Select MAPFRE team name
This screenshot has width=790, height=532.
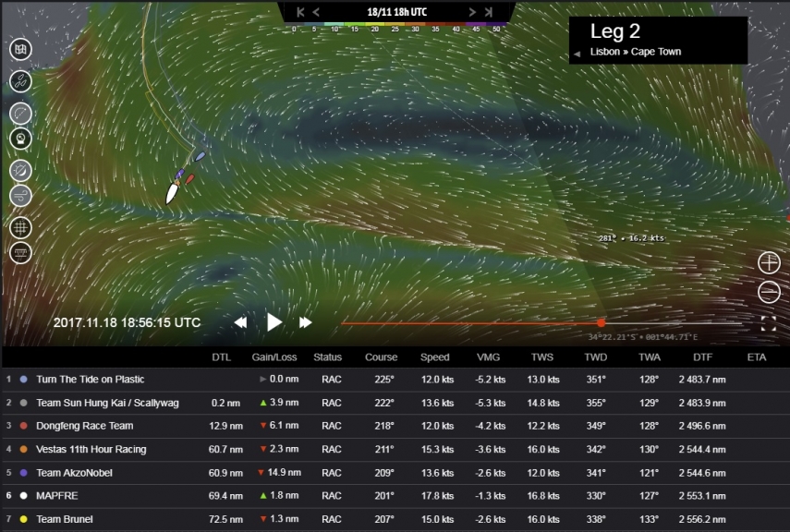[x=57, y=496]
